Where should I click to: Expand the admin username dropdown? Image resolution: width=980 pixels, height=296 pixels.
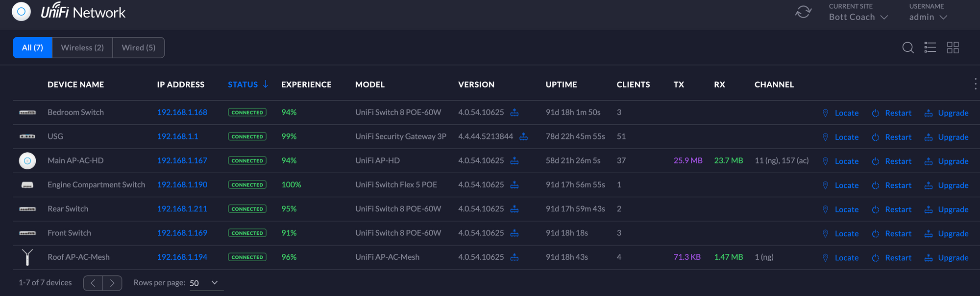pos(928,17)
